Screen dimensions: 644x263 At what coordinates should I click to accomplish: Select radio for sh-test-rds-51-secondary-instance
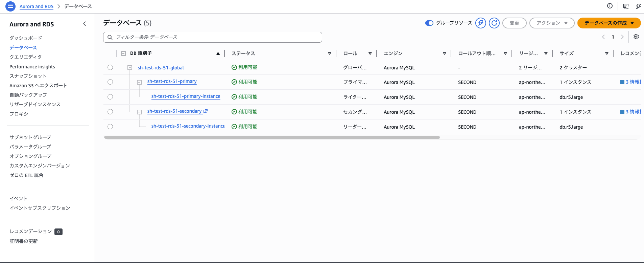[x=110, y=127]
